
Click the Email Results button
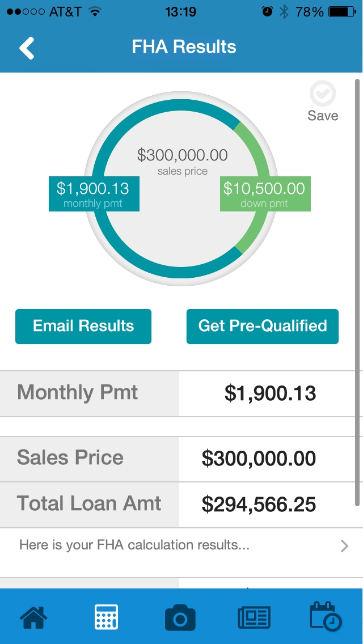point(83,326)
